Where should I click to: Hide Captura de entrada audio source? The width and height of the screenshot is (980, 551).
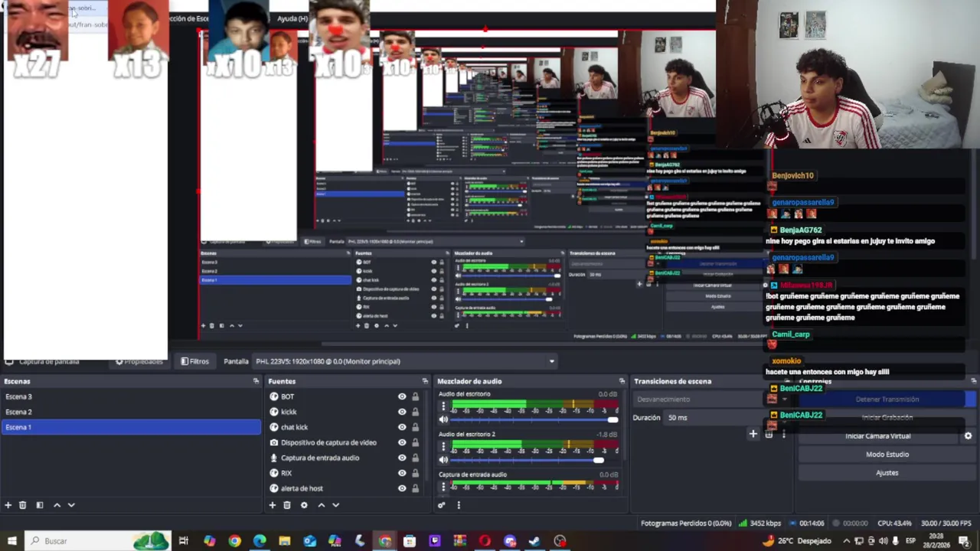point(402,458)
